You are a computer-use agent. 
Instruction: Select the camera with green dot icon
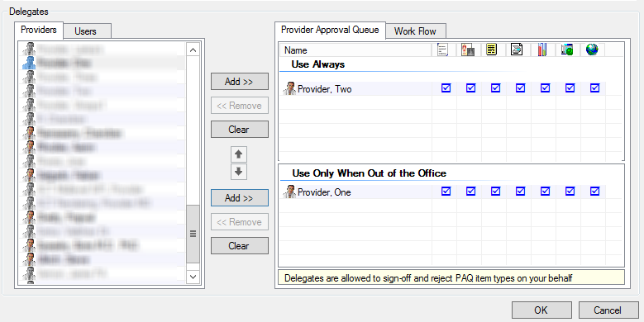pos(567,50)
